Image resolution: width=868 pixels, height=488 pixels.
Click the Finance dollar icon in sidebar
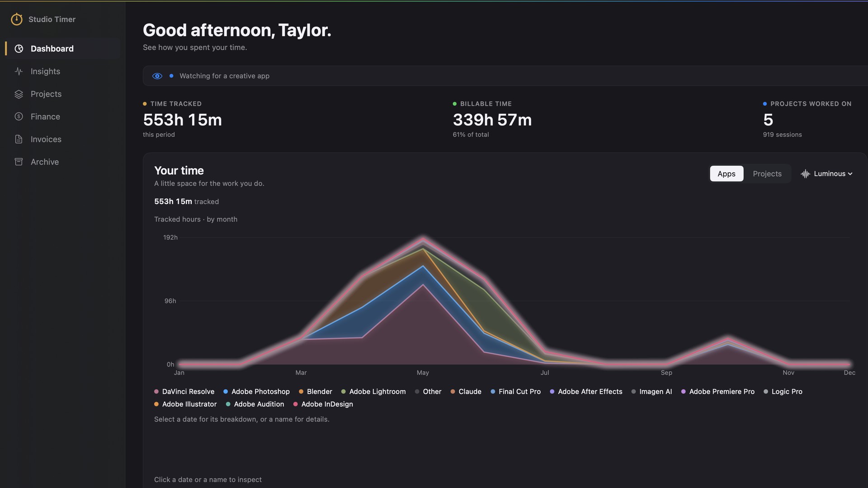tap(19, 117)
